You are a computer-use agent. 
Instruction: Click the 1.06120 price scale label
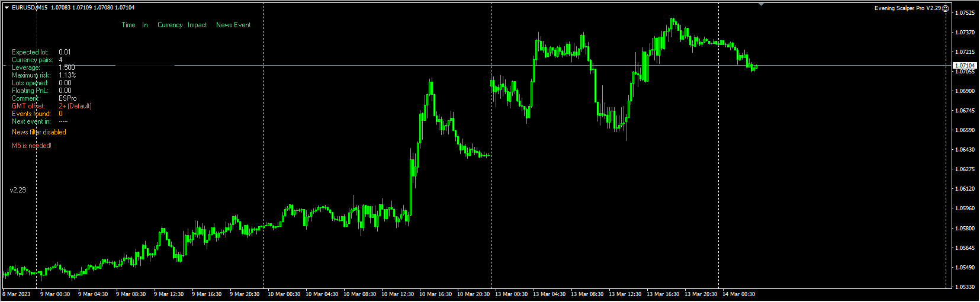965,189
